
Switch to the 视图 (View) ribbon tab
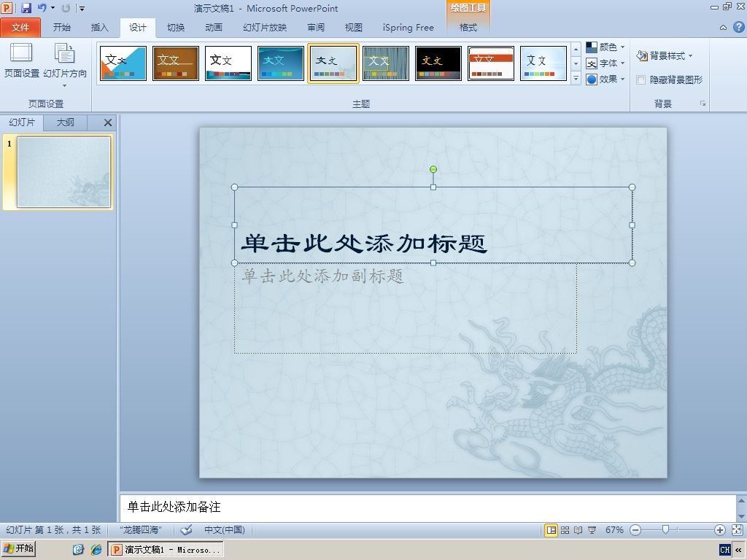click(354, 28)
